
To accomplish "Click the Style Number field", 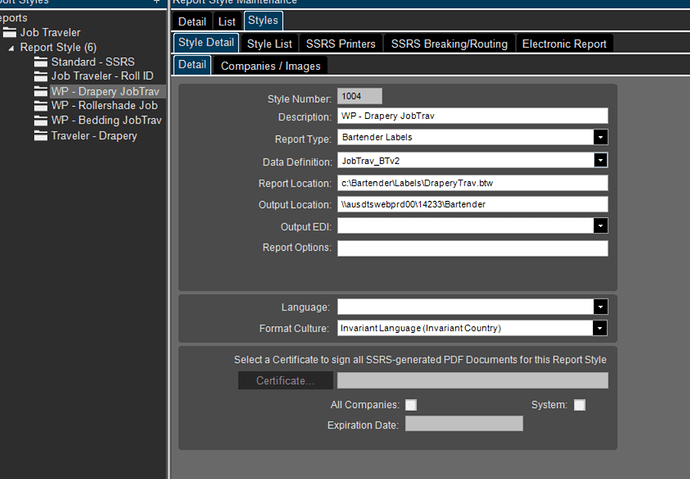I will (x=360, y=96).
